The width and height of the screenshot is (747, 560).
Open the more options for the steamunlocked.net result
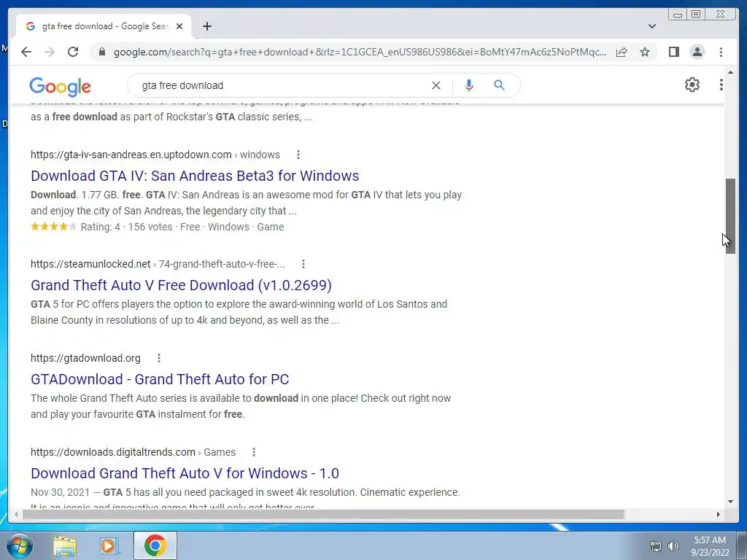tap(303, 264)
